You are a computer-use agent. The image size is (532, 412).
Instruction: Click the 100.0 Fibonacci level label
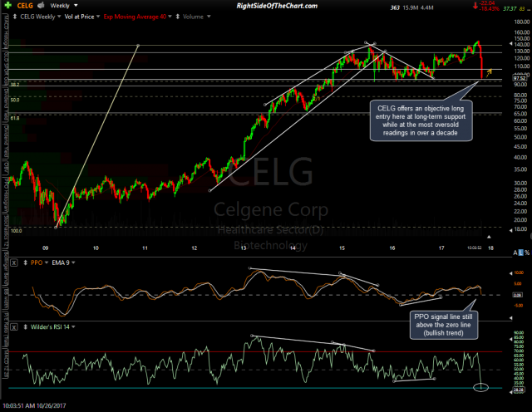click(16, 231)
